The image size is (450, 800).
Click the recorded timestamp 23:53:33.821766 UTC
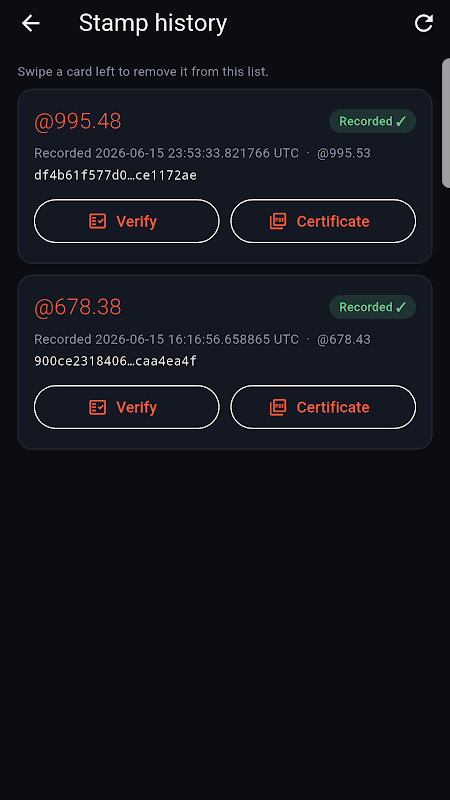(x=228, y=153)
